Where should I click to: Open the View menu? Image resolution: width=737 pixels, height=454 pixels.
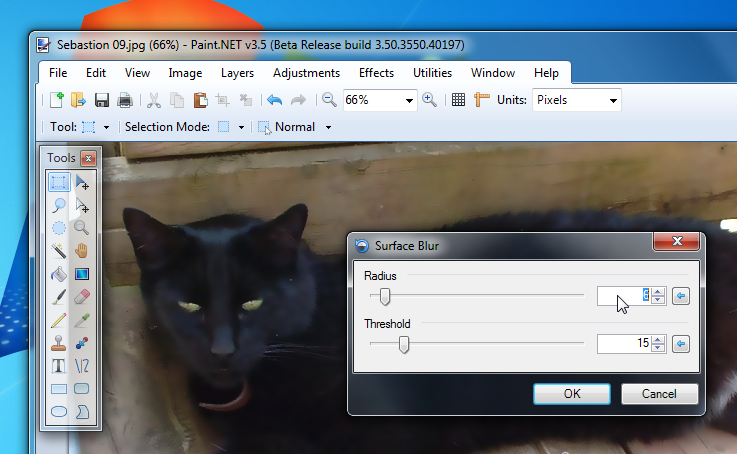pos(137,73)
